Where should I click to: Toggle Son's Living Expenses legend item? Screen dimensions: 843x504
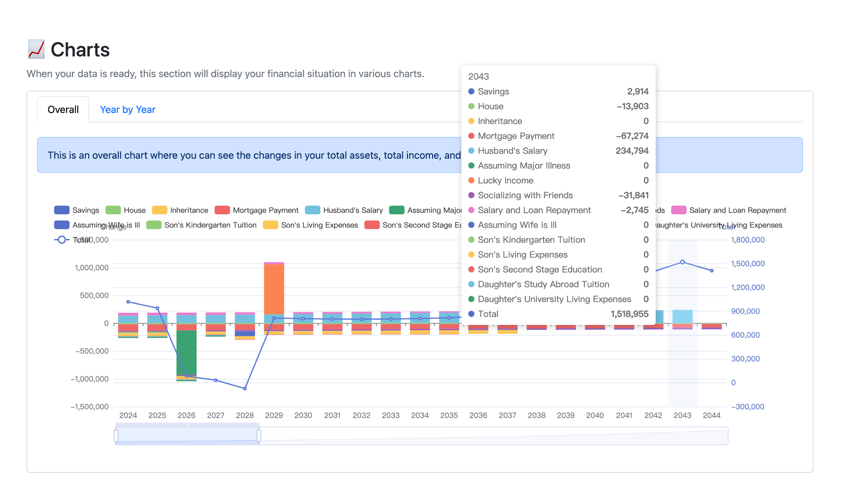(270, 225)
